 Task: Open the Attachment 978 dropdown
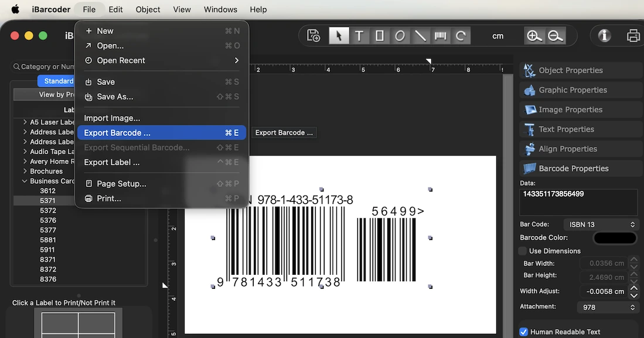607,307
